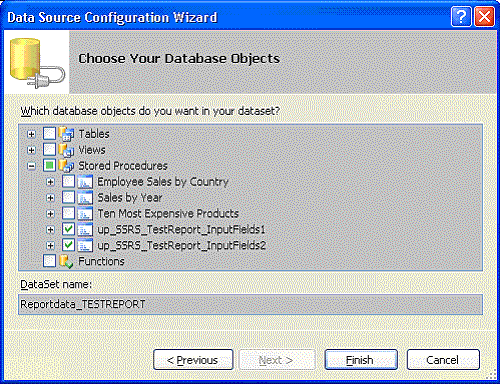Click the Views folder icon
This screenshot has height=385, width=500.
click(66, 150)
